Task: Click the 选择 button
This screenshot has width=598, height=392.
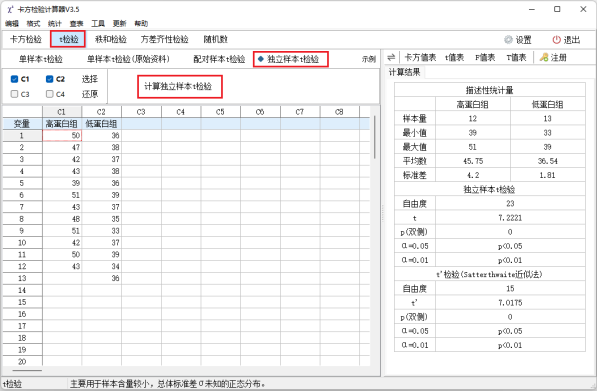Action: (90, 79)
